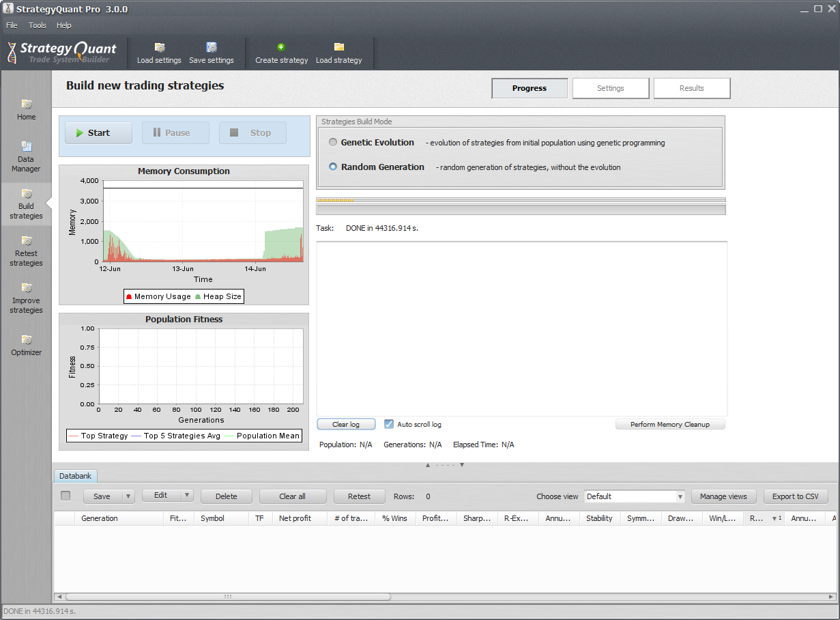Click the Memory Usage legend entry
840x620 pixels.
(158, 296)
